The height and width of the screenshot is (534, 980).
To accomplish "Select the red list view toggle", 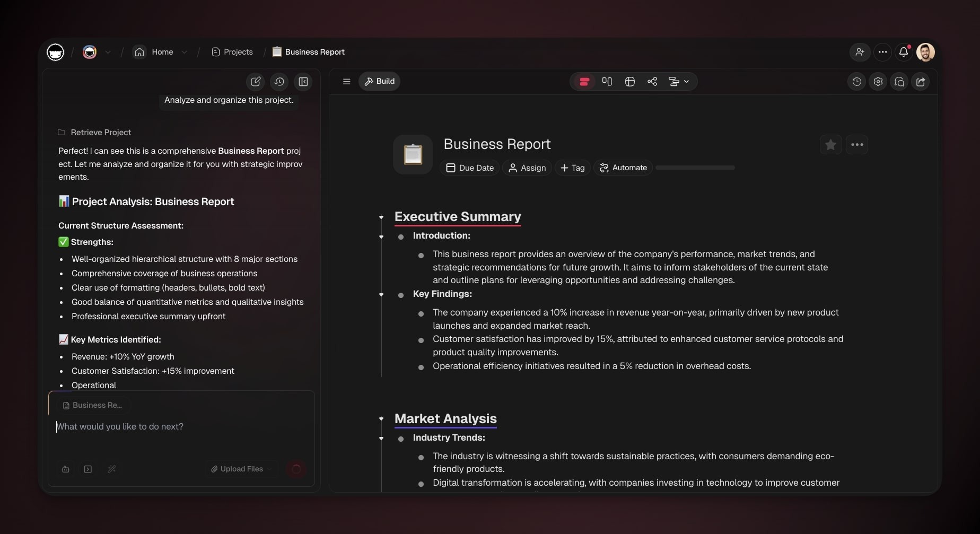I will (584, 82).
